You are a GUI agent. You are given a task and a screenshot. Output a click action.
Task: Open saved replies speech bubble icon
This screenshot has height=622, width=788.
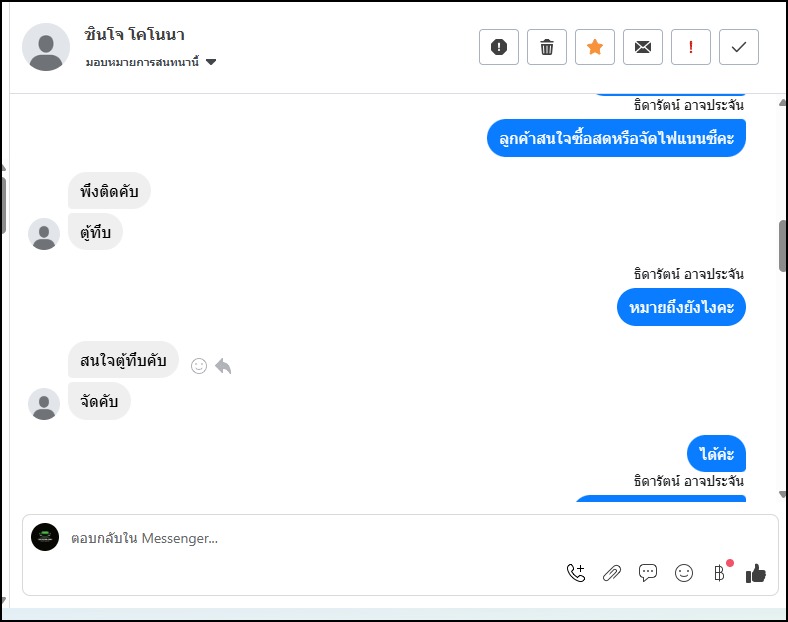(x=648, y=573)
